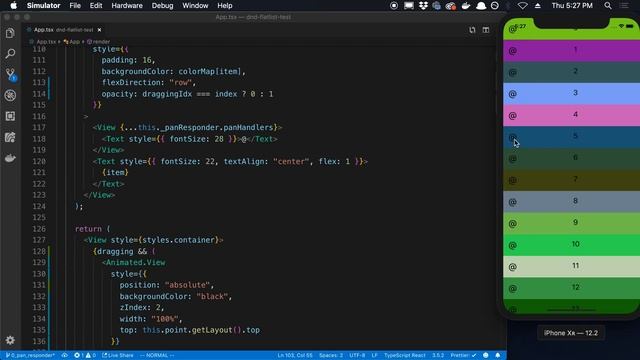Open Source Control view with badge
640x360 pixels.
11,75
